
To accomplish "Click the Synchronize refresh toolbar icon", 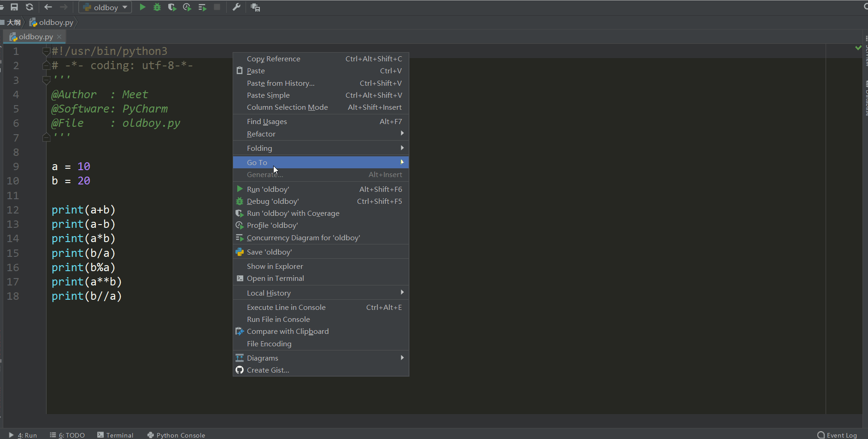I will pyautogui.click(x=29, y=7).
